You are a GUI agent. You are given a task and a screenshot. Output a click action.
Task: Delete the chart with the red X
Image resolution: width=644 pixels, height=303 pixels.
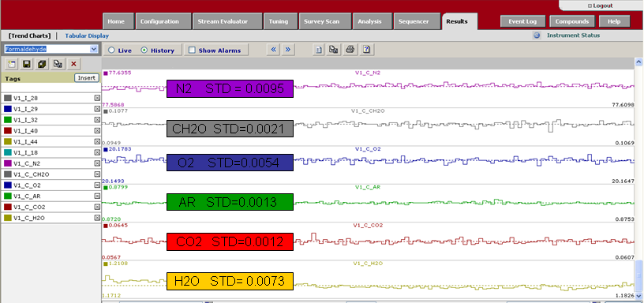[x=73, y=64]
